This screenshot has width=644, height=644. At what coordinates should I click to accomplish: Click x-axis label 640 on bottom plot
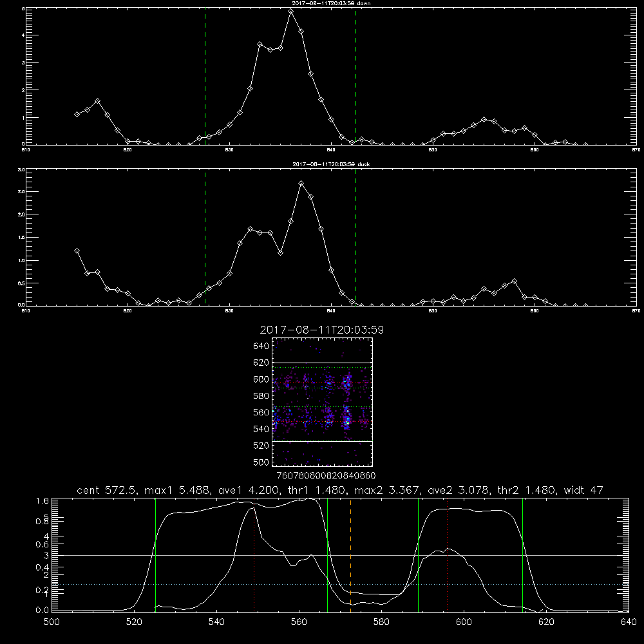629,622
